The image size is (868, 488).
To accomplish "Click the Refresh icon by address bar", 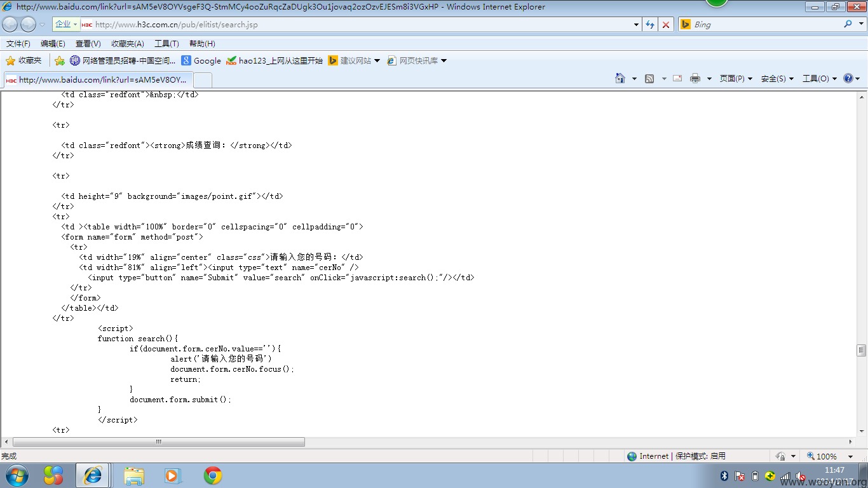I will [x=650, y=24].
